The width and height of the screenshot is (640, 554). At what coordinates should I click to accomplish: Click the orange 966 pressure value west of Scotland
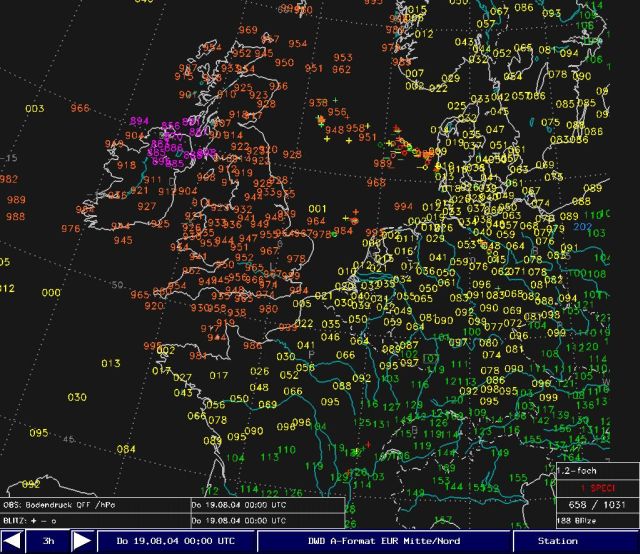(80, 108)
